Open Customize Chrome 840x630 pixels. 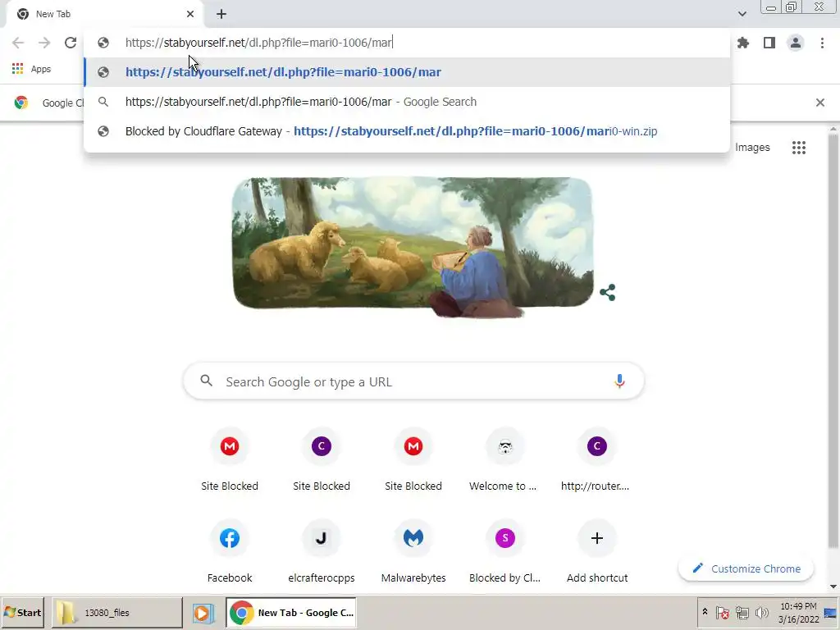coord(746,568)
